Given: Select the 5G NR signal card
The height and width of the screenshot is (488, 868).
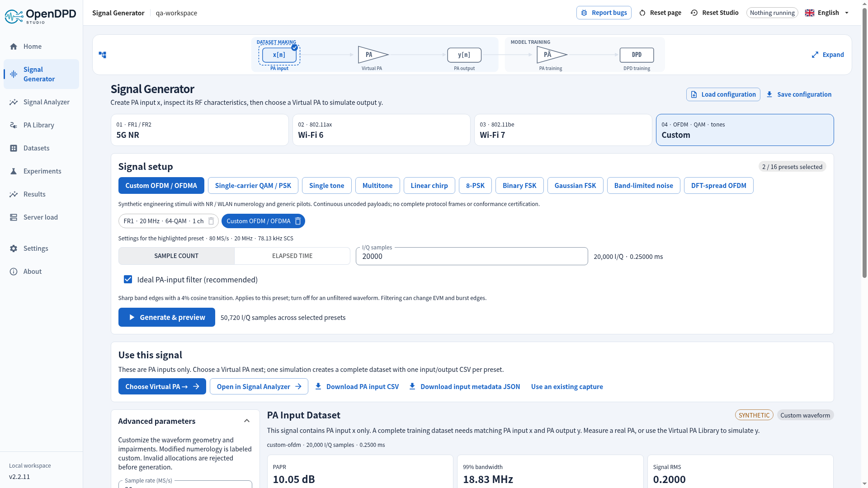Looking at the screenshot, I should (199, 130).
